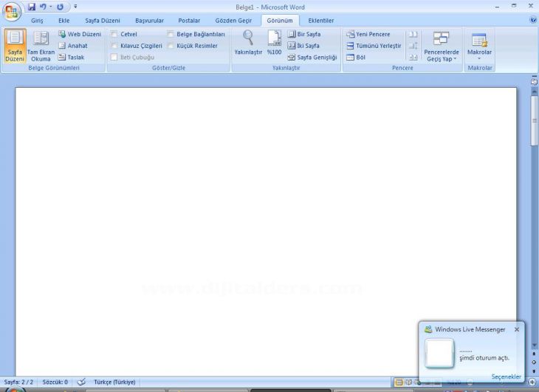
Task: Open Word help with the question mark icon
Action: (x=533, y=20)
